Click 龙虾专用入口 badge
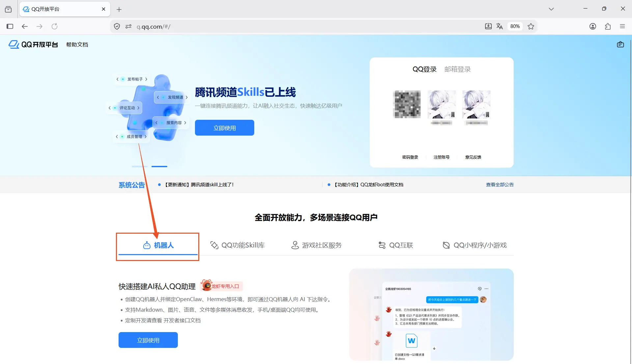 click(x=221, y=286)
